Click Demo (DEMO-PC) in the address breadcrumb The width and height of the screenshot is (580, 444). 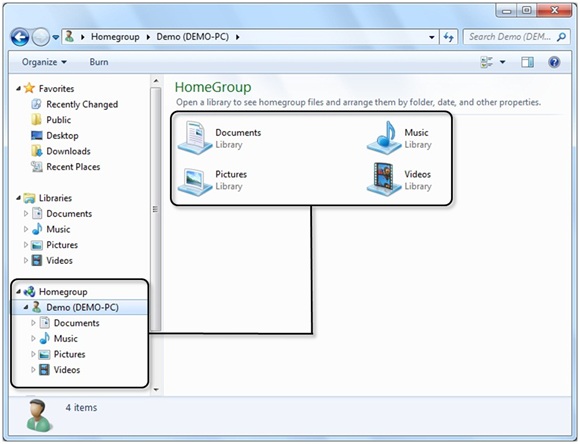click(193, 37)
